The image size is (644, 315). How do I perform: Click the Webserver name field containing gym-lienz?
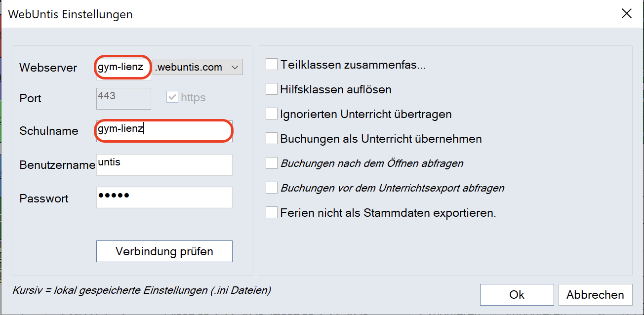[122, 68]
